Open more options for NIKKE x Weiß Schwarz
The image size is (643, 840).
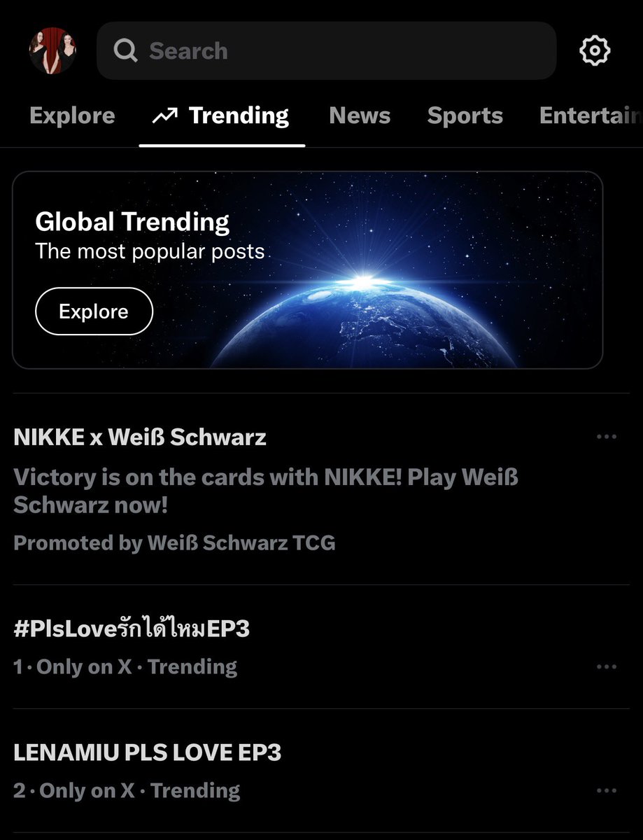click(606, 437)
